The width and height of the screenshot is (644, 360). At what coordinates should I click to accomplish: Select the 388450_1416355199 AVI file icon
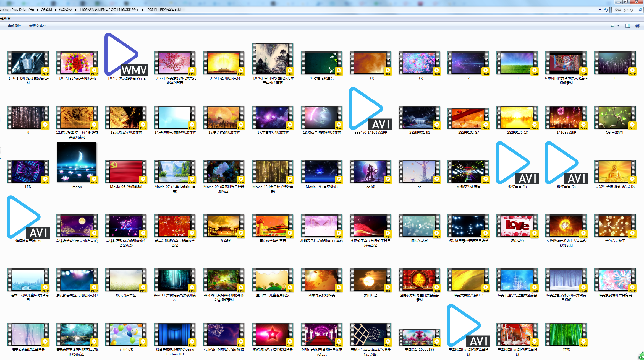[x=371, y=109]
